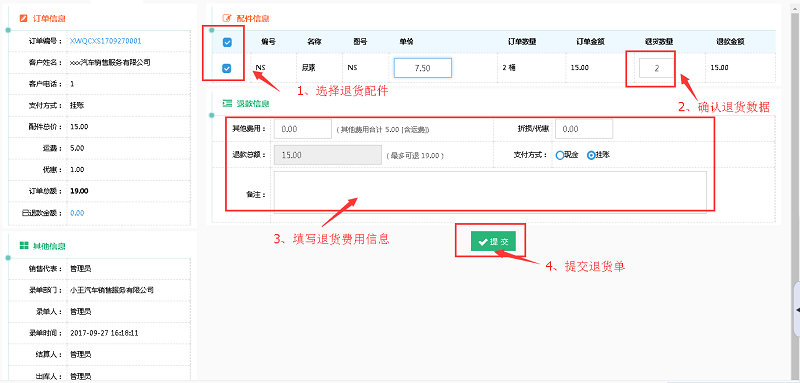Click the 图号 column header

coord(360,42)
